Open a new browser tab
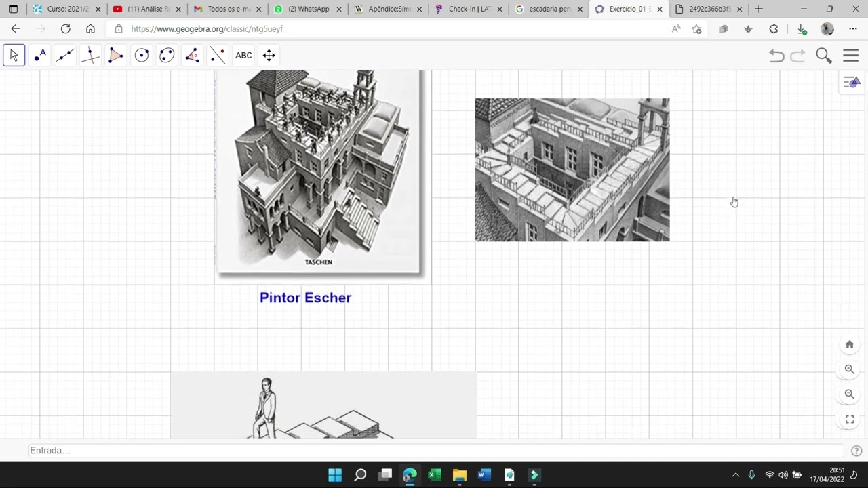The height and width of the screenshot is (488, 868). (759, 9)
